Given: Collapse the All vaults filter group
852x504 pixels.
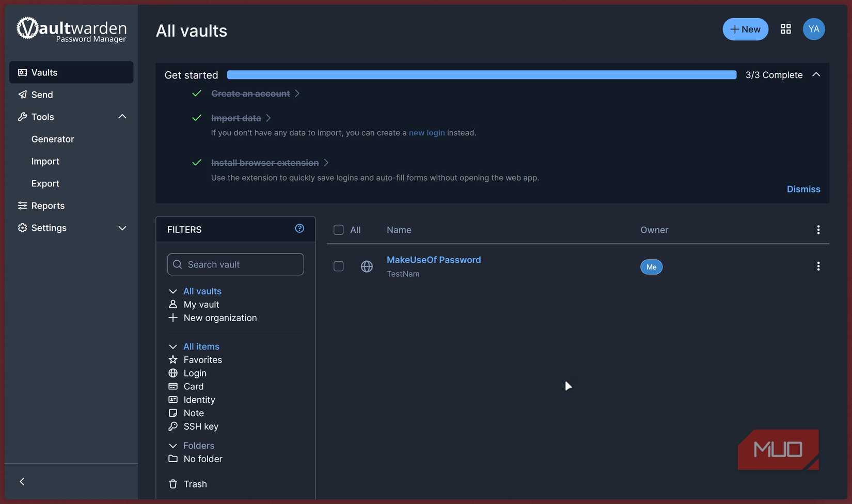Looking at the screenshot, I should pyautogui.click(x=173, y=291).
